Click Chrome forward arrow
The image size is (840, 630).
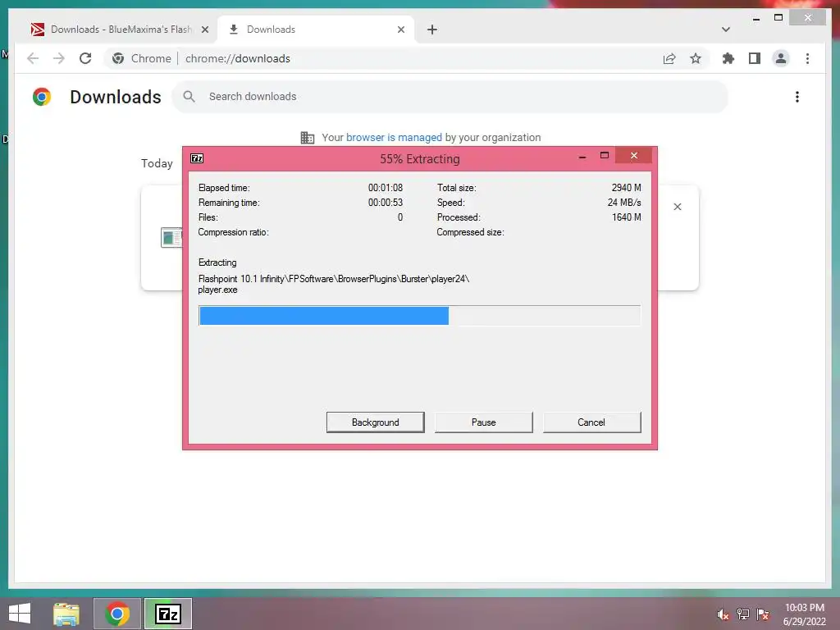(58, 58)
